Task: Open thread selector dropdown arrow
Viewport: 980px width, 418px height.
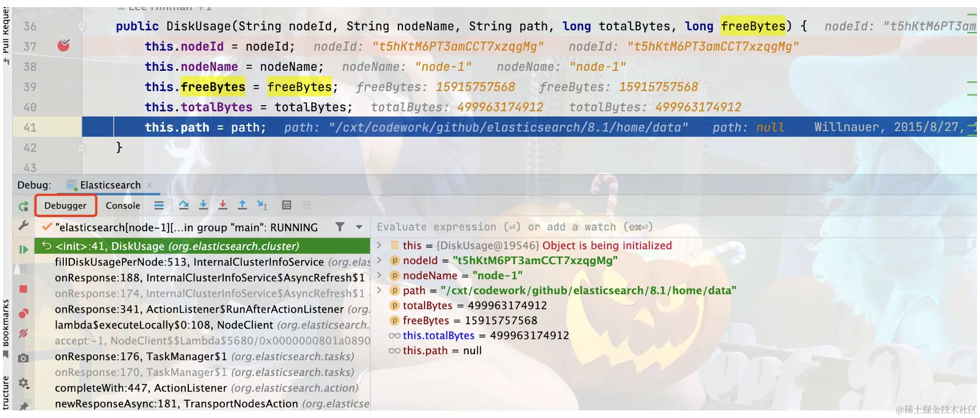Action: (x=359, y=227)
